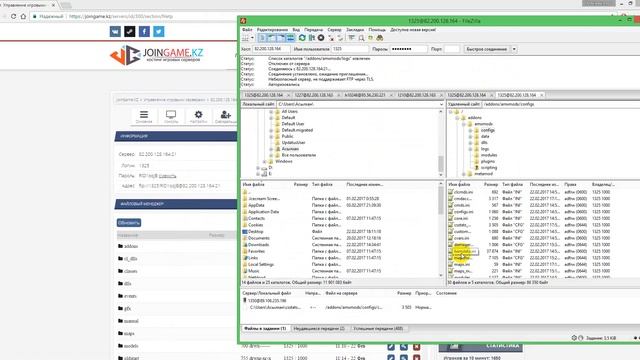Open the Site Manager icon in FileZilla
The width and height of the screenshot is (640, 360).
click(245, 38)
